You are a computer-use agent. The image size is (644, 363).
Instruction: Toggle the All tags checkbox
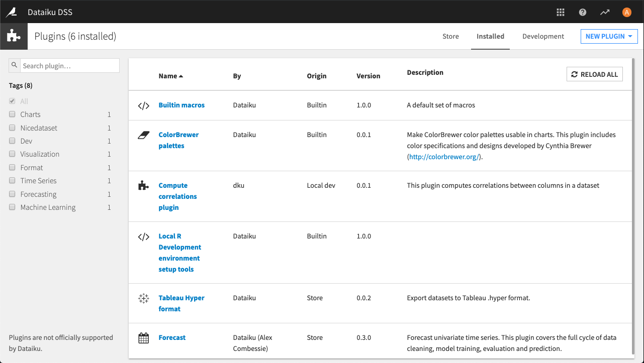coord(12,101)
